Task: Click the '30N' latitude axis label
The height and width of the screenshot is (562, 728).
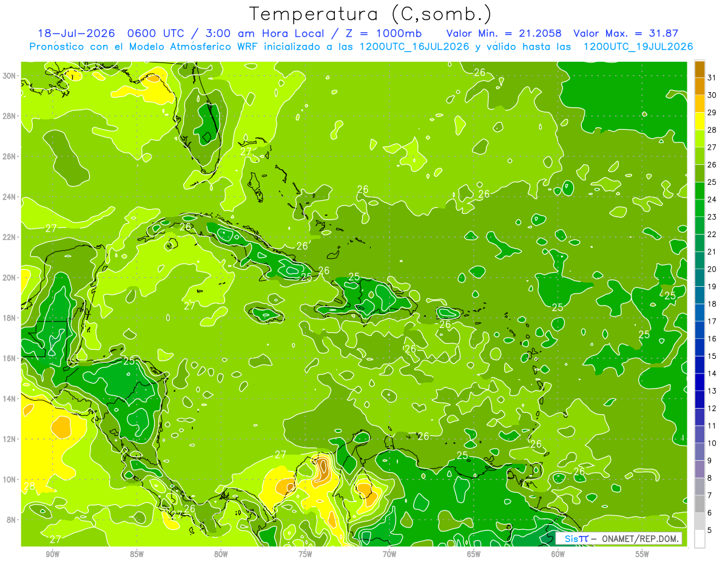Action: [9, 76]
